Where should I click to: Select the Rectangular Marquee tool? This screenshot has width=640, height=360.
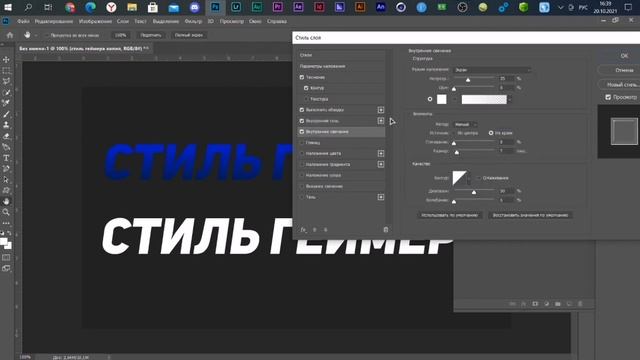click(6, 71)
